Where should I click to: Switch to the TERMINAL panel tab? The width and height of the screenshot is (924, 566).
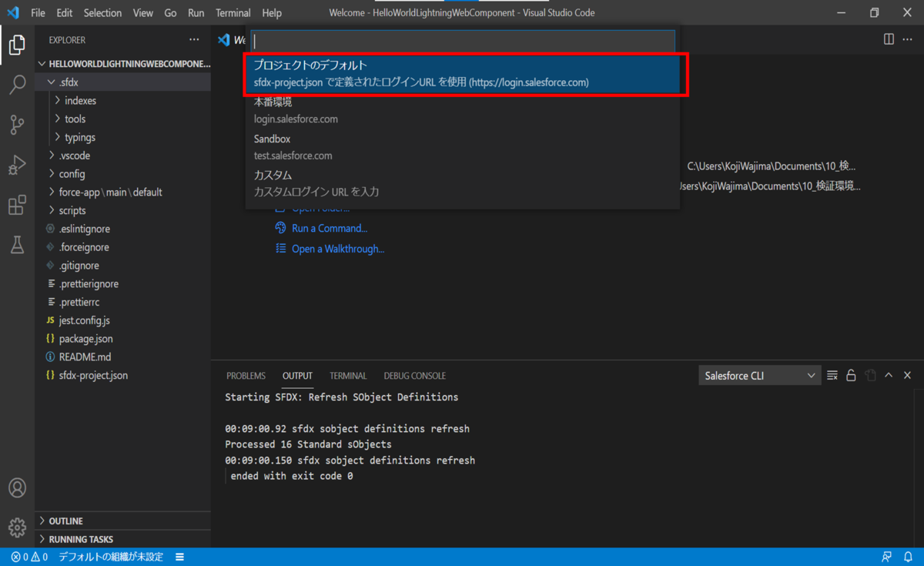[x=348, y=376]
